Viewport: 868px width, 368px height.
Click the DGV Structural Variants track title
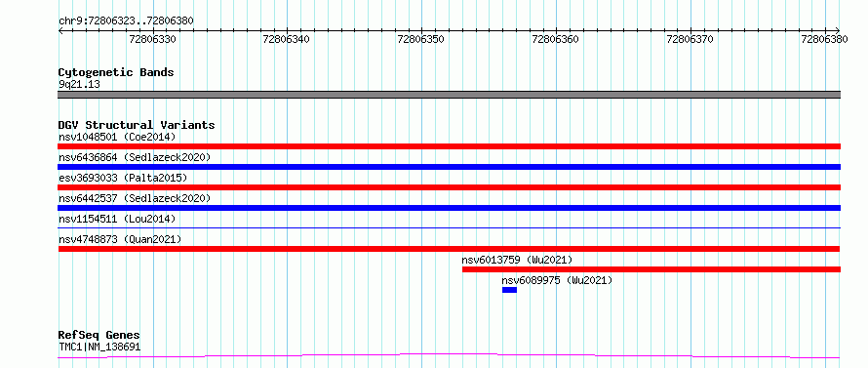click(x=137, y=125)
